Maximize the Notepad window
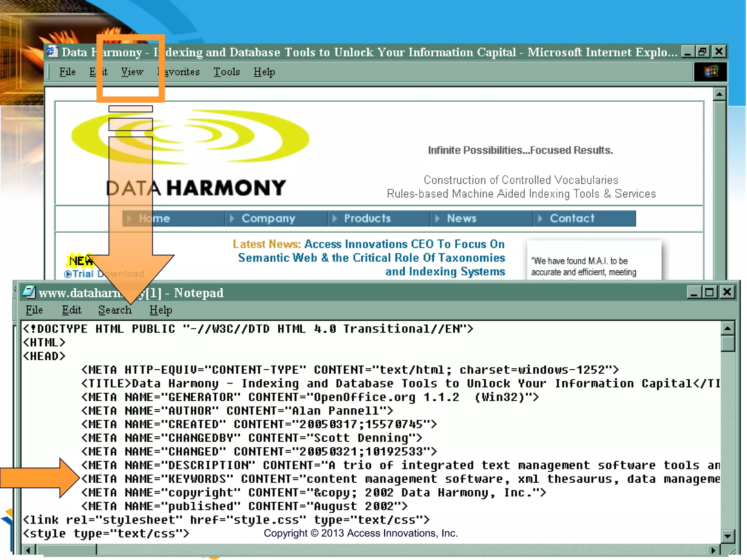Screen dimensions: 747x560 point(709,292)
